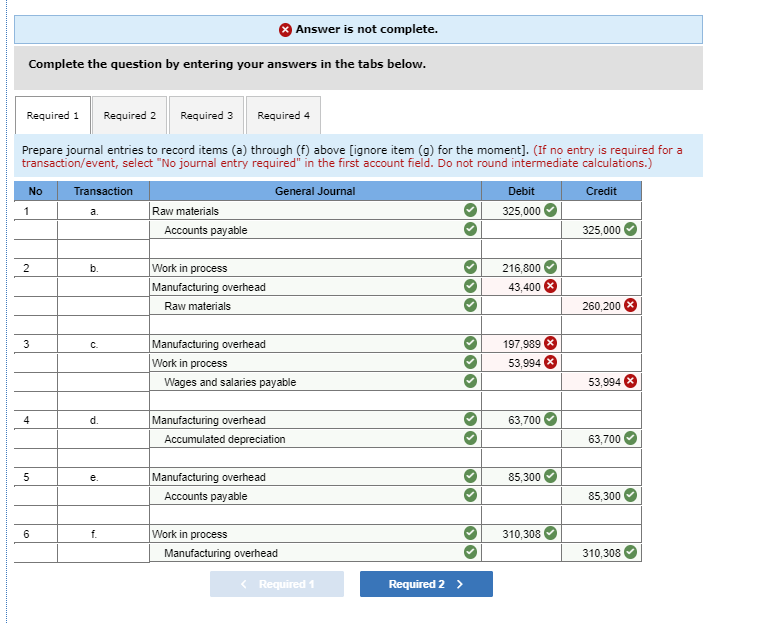Open the Required 2 tab
The image size is (759, 623).
[130, 115]
